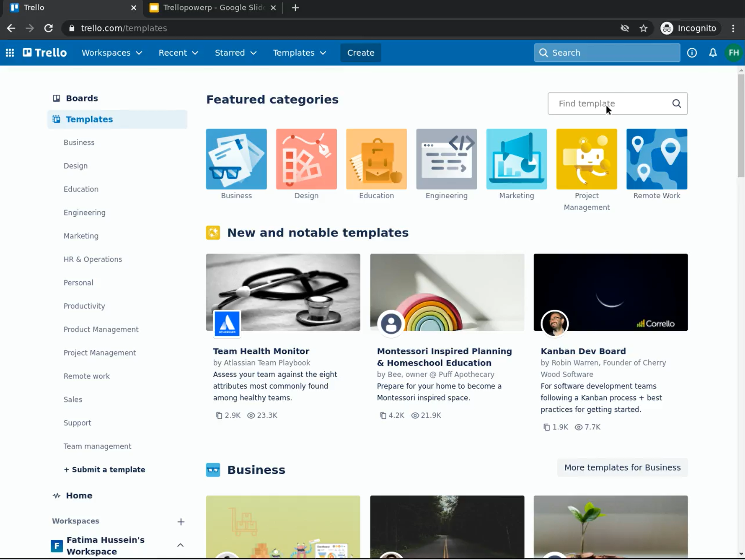The image size is (745, 560).
Task: Select the Engineering featured category icon
Action: coord(447,159)
